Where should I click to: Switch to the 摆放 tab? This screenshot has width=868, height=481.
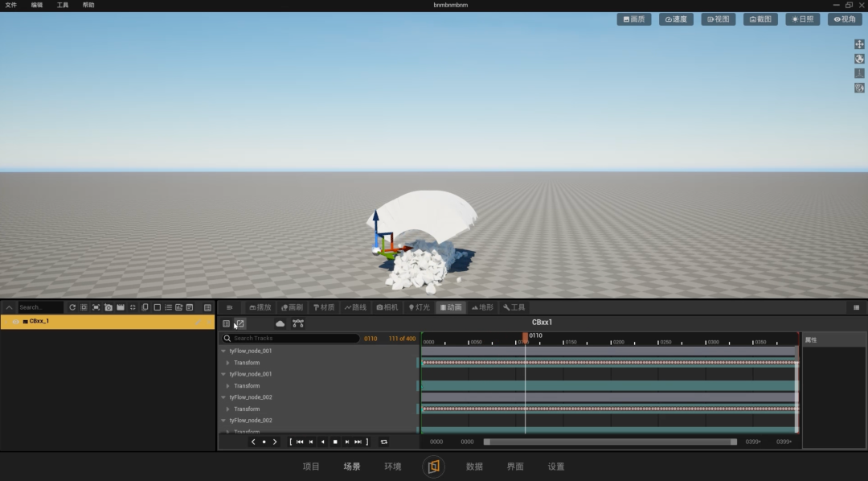[x=260, y=307]
